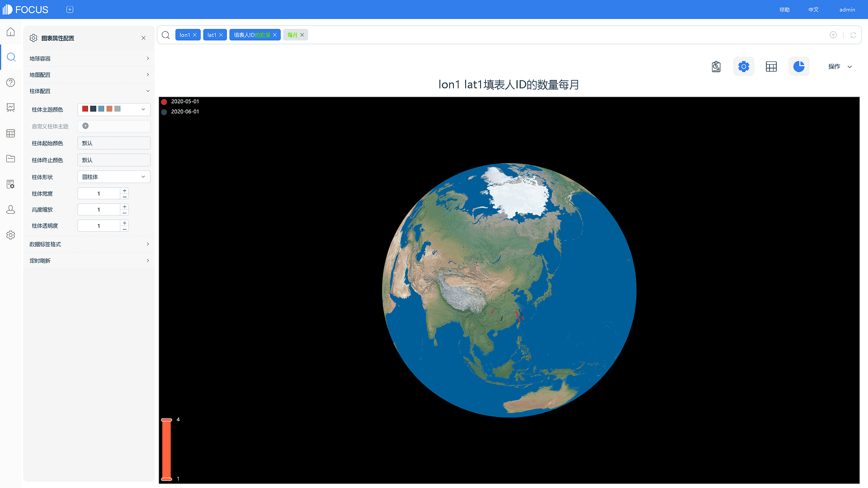The width and height of the screenshot is (868, 488).
Task: Collapse the 柱体配置 section
Action: click(x=89, y=91)
